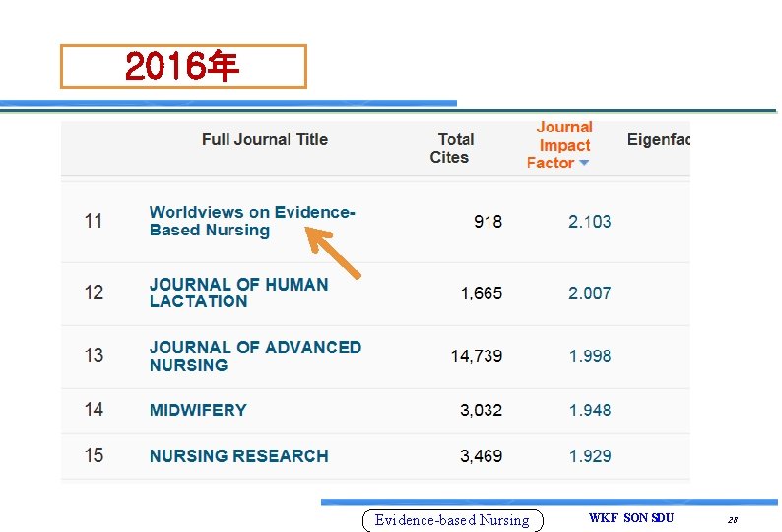The height and width of the screenshot is (532, 782).
Task: Click the Full Journal Title column header
Action: coord(265,139)
